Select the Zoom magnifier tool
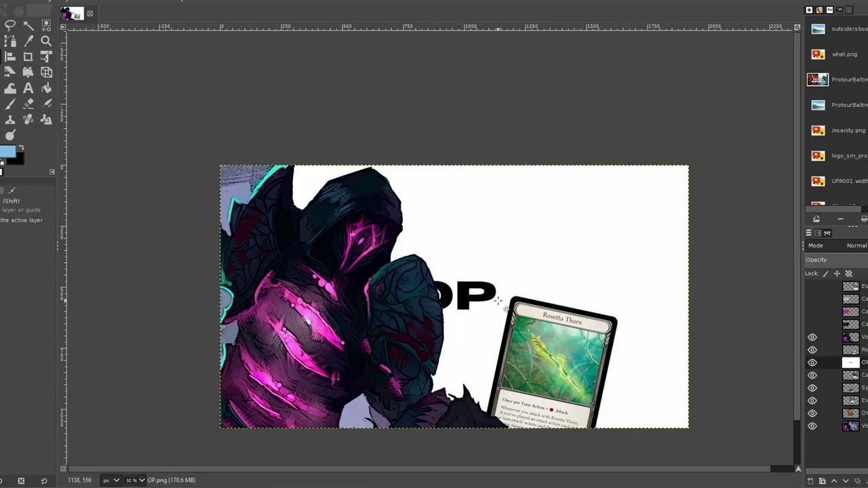This screenshot has width=868, height=488. point(46,41)
